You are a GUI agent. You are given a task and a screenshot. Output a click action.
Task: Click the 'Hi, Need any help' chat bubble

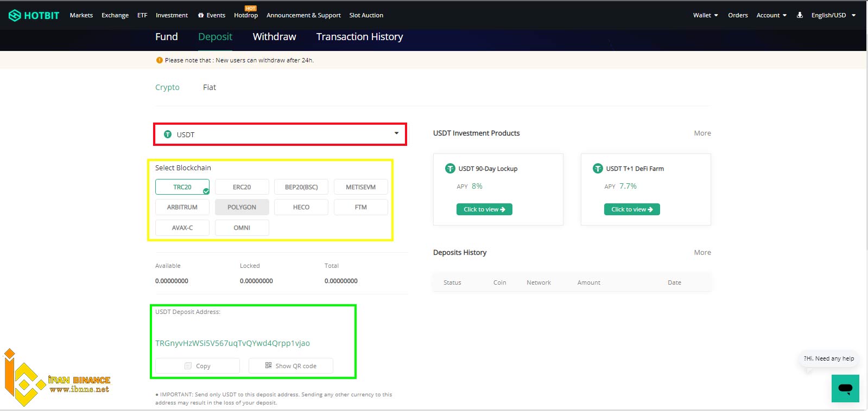point(828,358)
